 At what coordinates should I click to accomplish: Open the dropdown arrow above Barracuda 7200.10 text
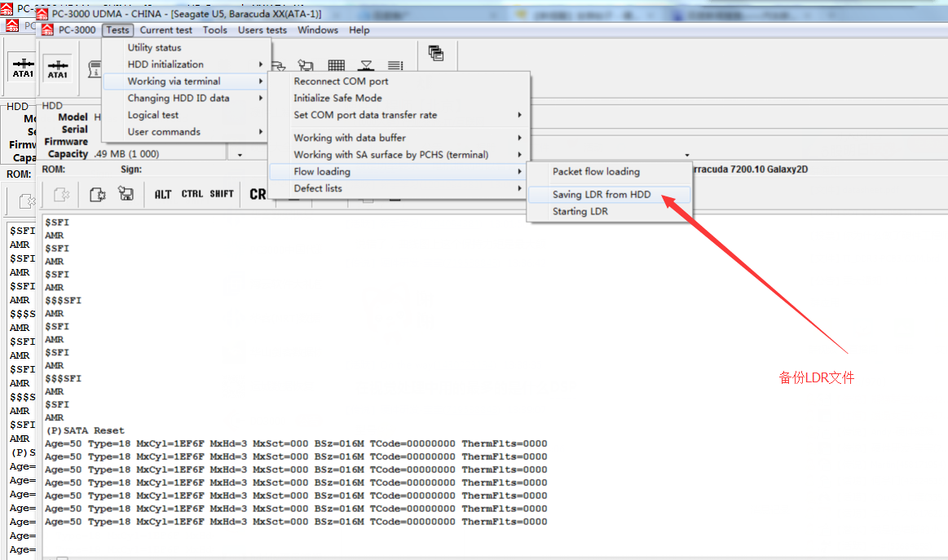pos(687,155)
